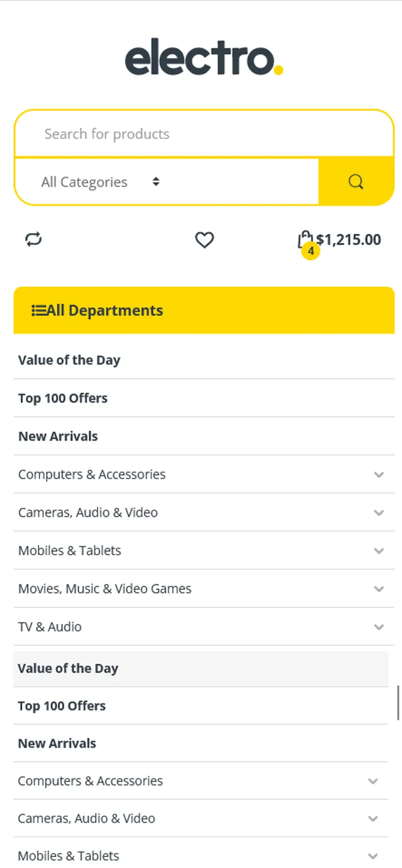The image size is (402, 868).
Task: Click the cart item count badge
Action: (311, 251)
